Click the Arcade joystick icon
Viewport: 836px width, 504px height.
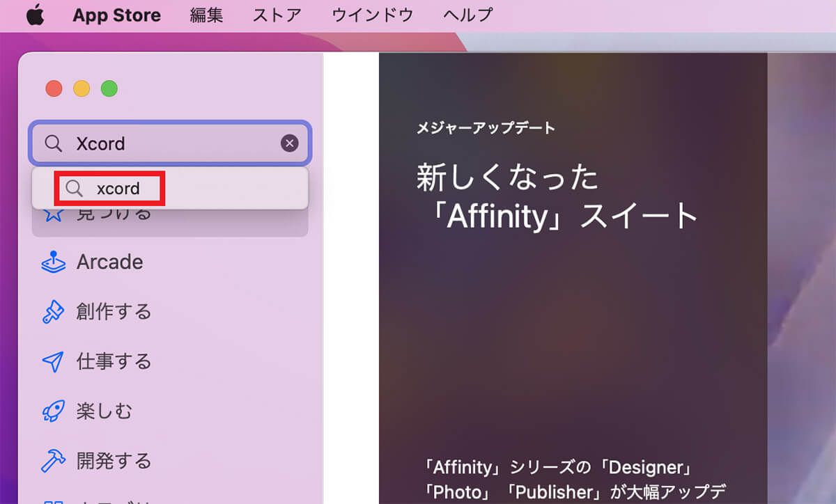point(54,262)
